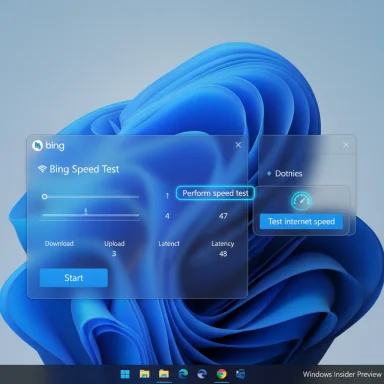Click the Download label
Viewport: 384px width, 384px height.
click(x=59, y=244)
